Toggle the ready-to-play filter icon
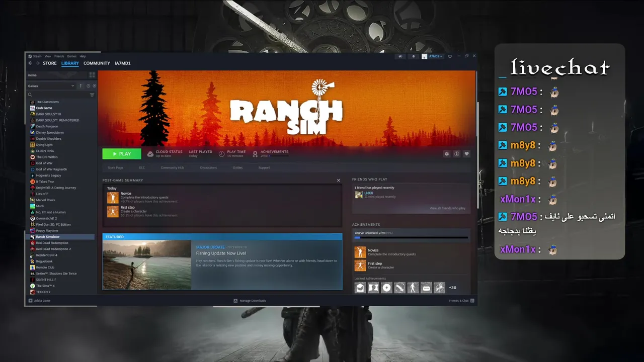This screenshot has width=644, height=362. pyautogui.click(x=94, y=86)
